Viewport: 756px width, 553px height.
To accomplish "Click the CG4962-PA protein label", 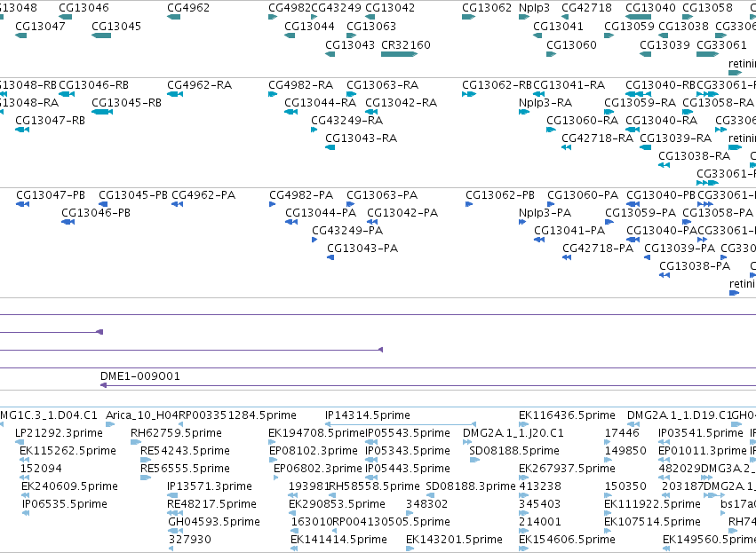I will click(203, 195).
